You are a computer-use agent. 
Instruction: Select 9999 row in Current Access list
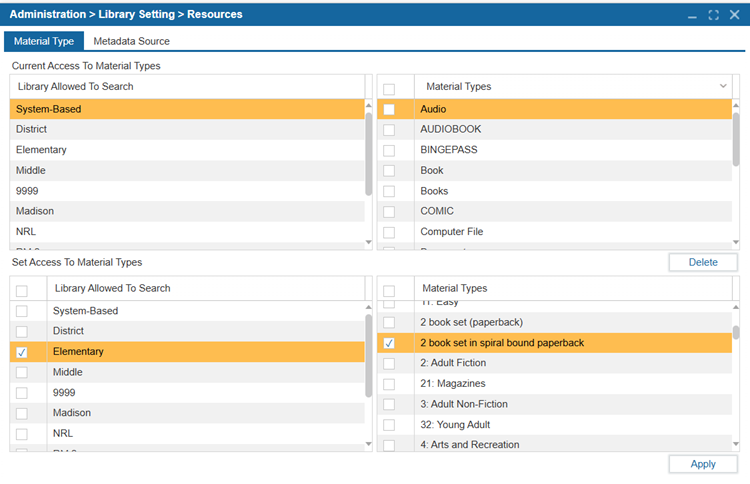[187, 191]
